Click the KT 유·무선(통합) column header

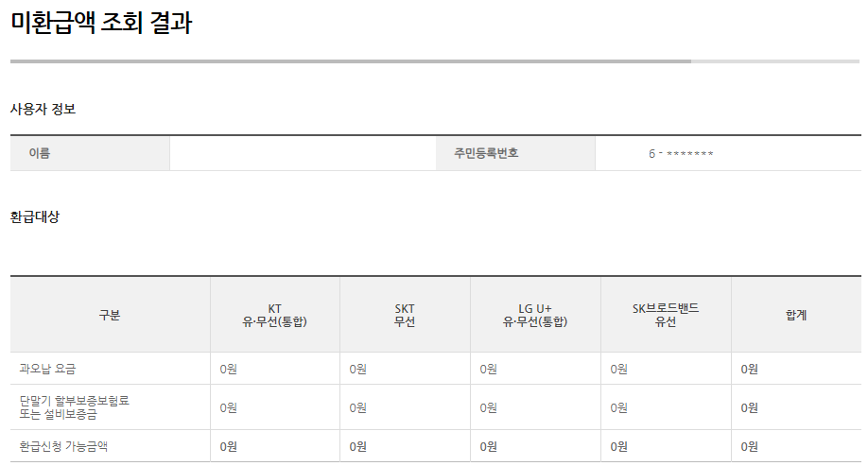pos(274,315)
